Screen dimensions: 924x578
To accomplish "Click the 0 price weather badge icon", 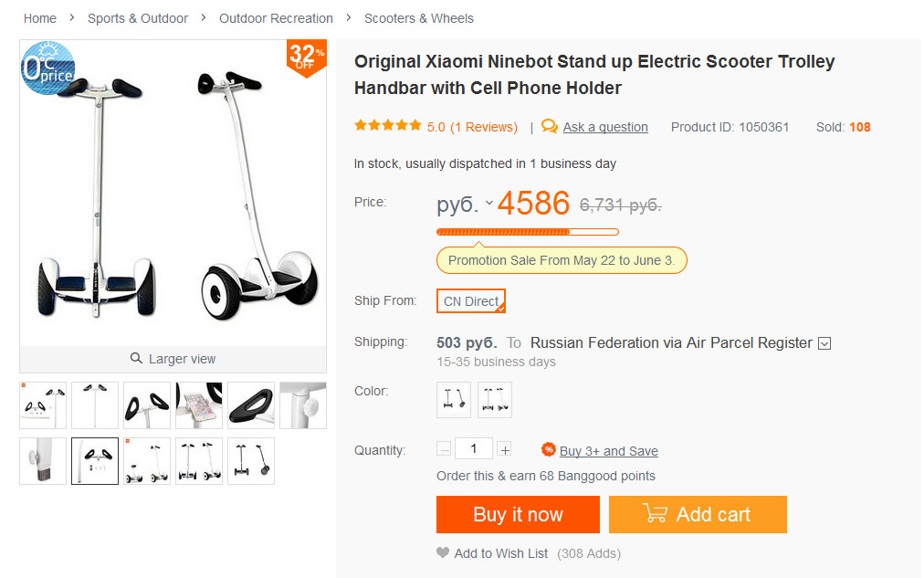I will coord(47,68).
